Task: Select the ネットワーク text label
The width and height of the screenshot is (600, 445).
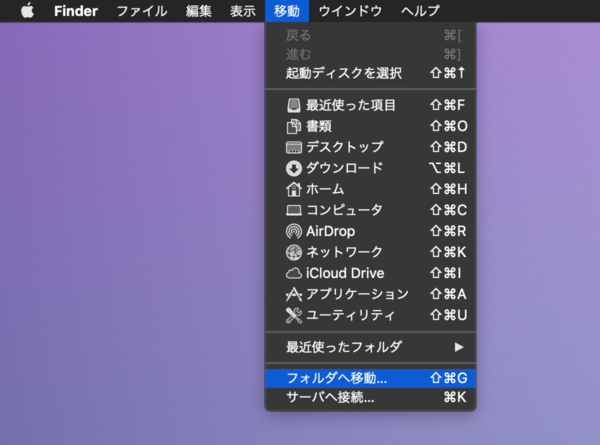Action: pyautogui.click(x=344, y=252)
